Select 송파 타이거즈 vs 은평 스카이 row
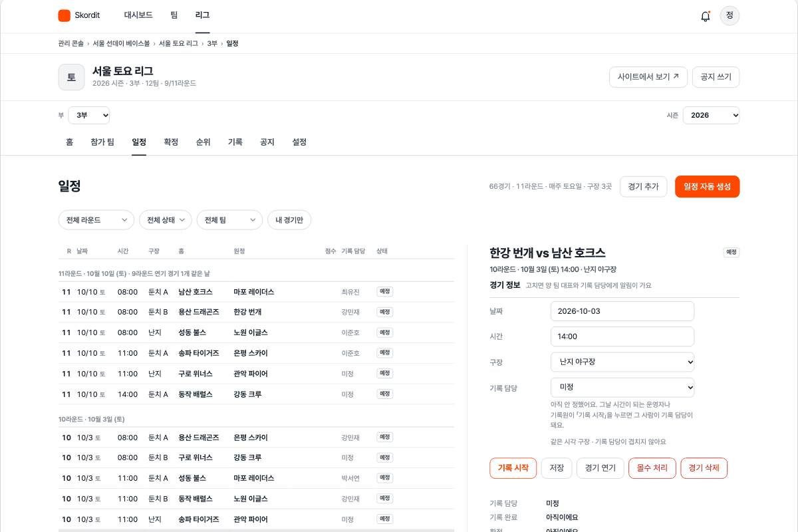Image resolution: width=798 pixels, height=532 pixels. (256, 353)
